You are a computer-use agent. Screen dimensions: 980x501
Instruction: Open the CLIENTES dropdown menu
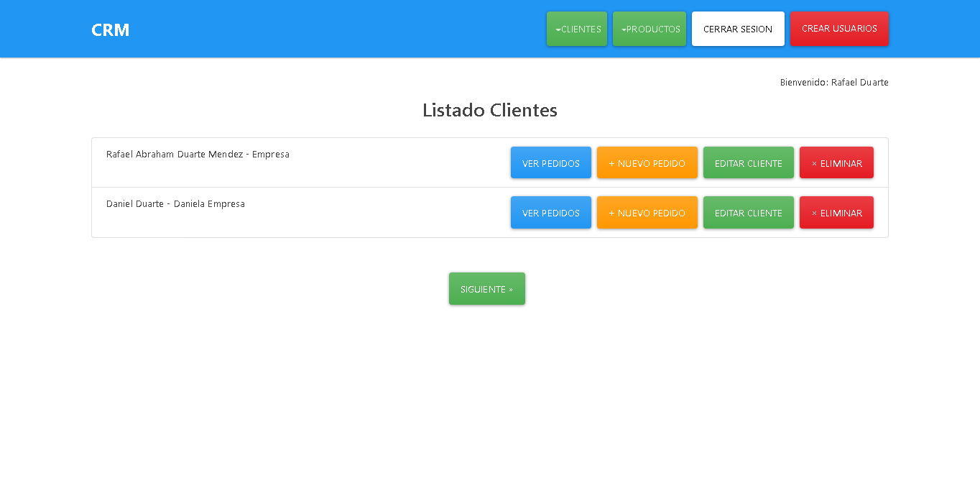click(x=577, y=29)
